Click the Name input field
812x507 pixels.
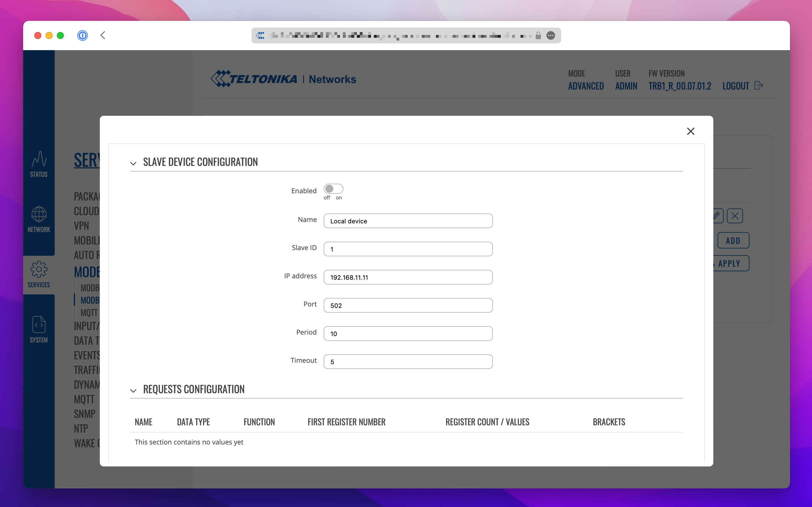point(408,221)
